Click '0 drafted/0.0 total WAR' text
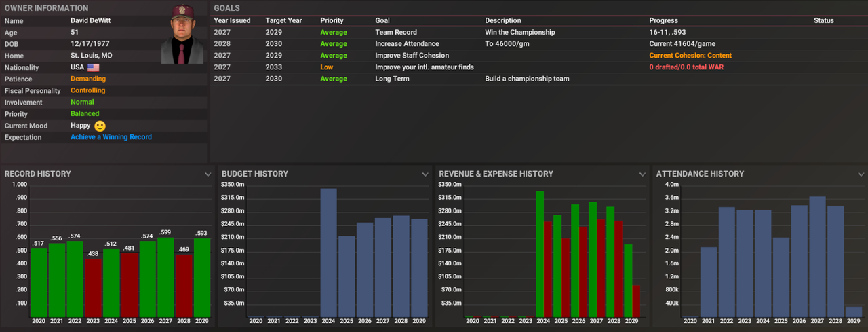Screen dimensions: 868x332 click(687, 67)
